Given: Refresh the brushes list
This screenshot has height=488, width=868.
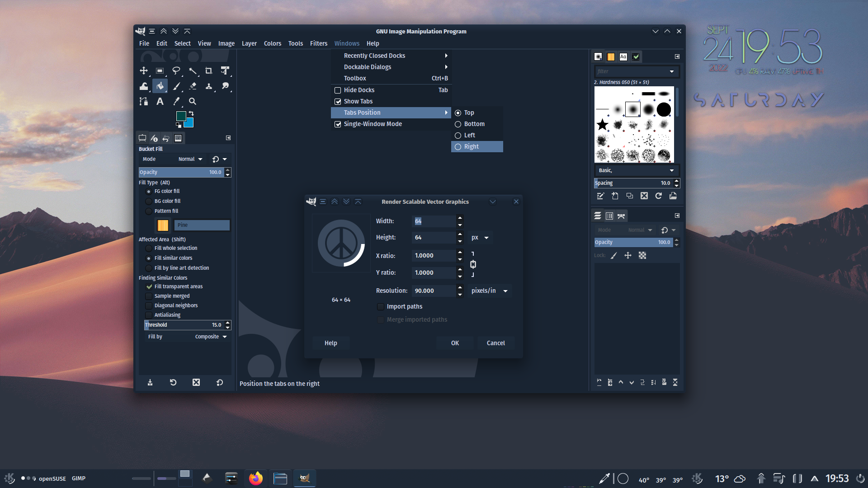Looking at the screenshot, I should pos(658,196).
